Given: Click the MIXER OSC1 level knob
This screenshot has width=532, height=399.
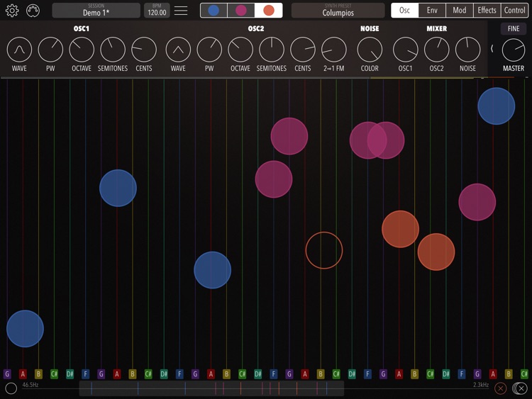Looking at the screenshot, I should point(406,50).
